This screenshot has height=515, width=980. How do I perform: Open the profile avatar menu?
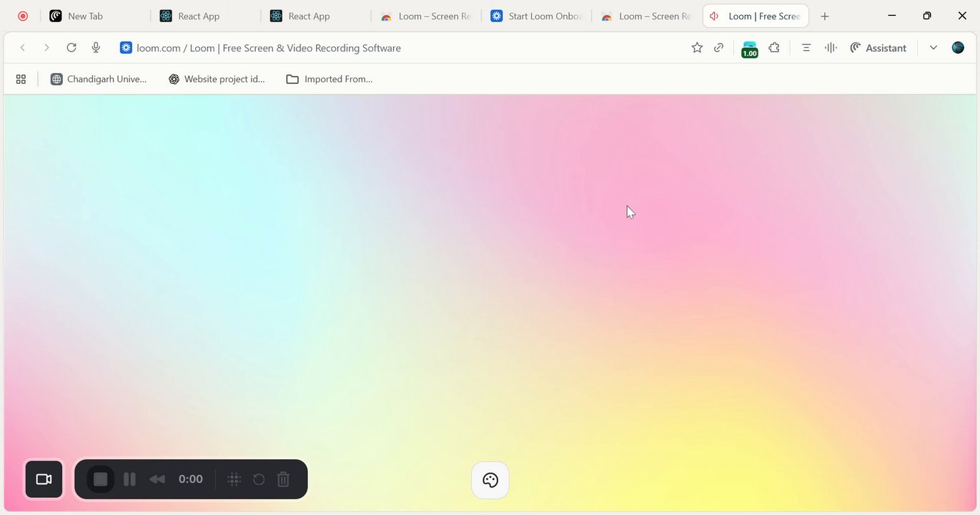(x=959, y=48)
